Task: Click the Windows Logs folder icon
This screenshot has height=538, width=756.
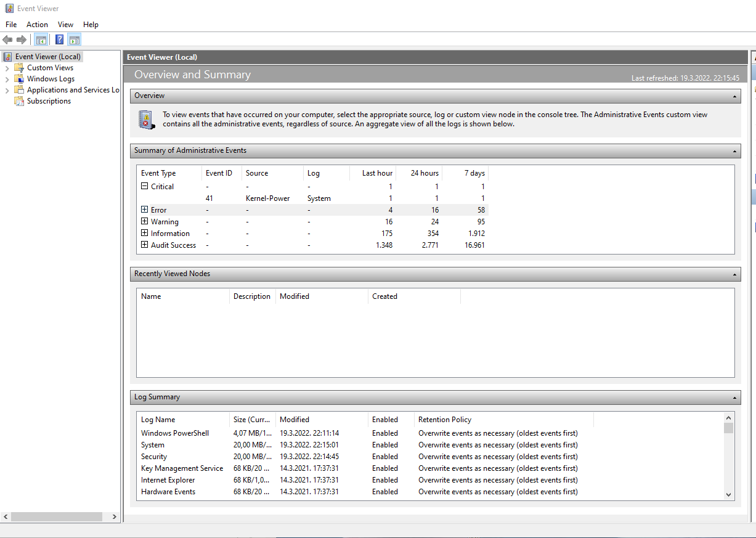Action: click(19, 79)
